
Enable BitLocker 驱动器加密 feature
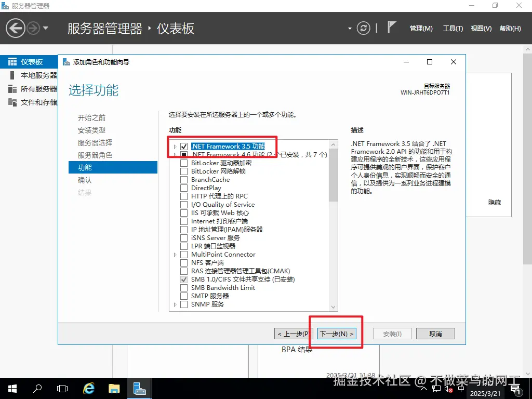point(184,163)
